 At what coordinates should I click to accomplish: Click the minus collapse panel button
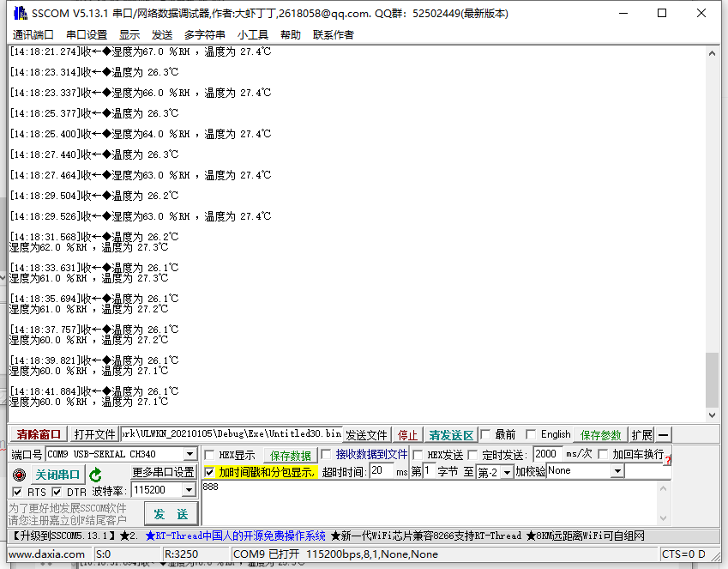(664, 434)
